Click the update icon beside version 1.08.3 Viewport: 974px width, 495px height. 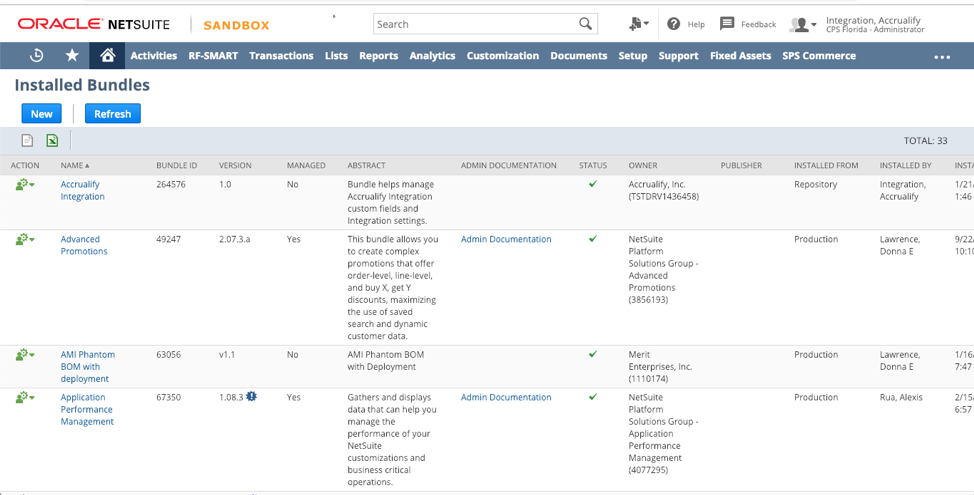(x=251, y=396)
